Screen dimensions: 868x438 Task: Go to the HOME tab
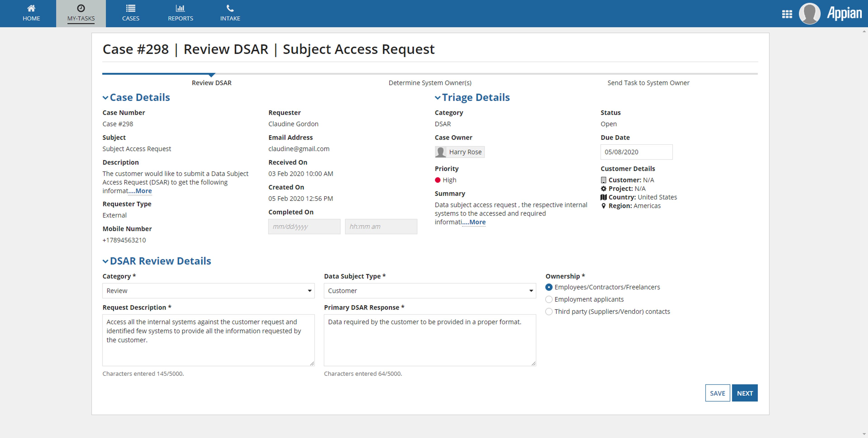point(31,14)
